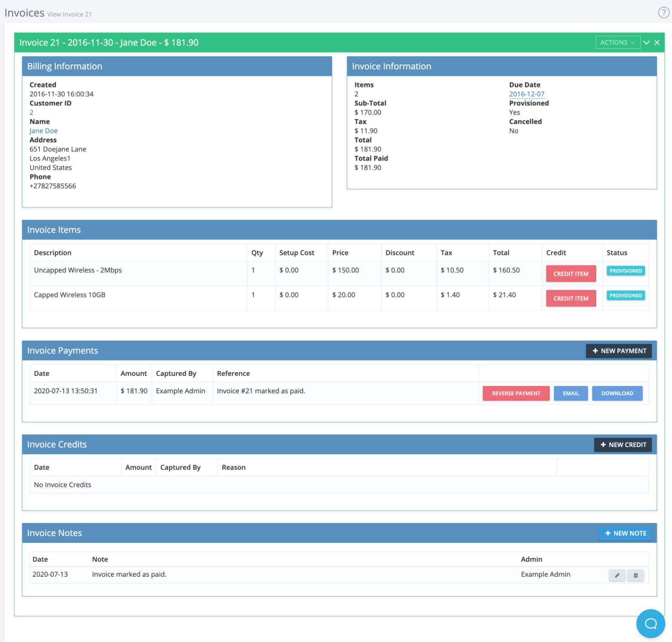
Task: Click the '$ 160.50' item total
Action: [x=506, y=270]
